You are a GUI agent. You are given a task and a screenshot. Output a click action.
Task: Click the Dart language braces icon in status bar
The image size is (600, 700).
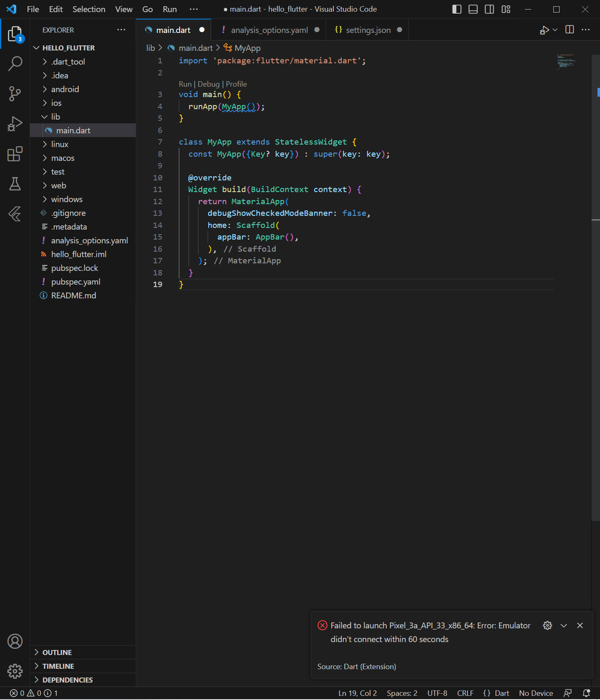click(487, 693)
